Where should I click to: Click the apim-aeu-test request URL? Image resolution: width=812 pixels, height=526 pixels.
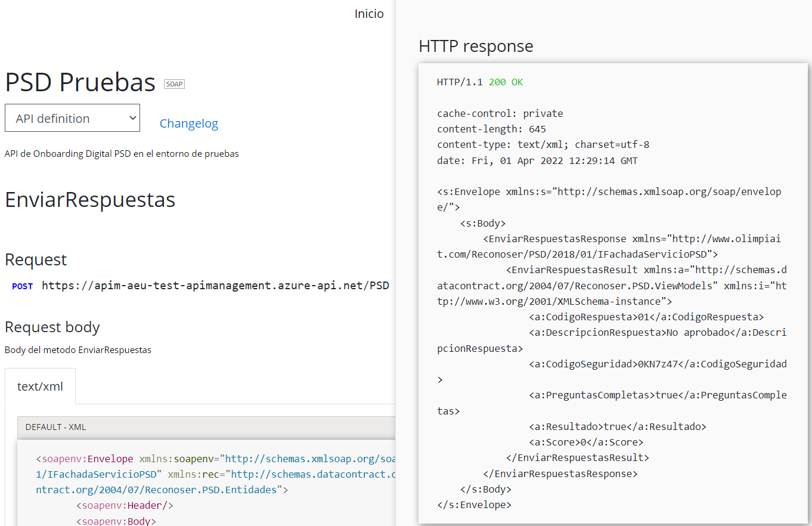pyautogui.click(x=215, y=286)
